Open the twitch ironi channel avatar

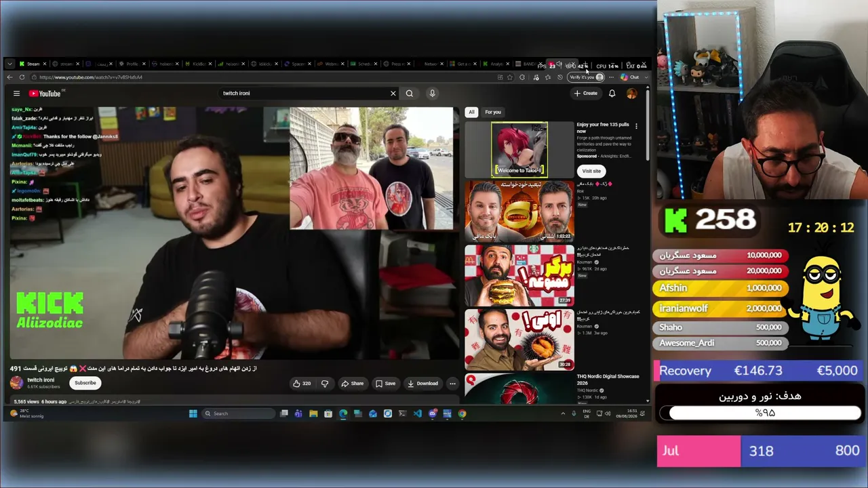click(x=16, y=383)
